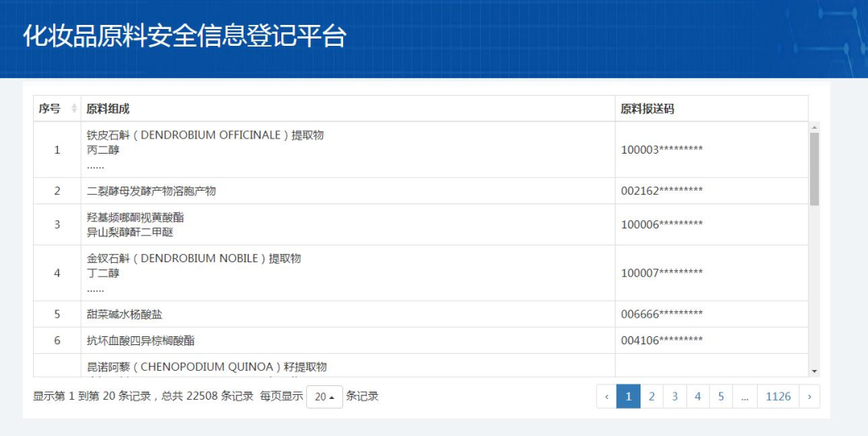Select row 2 二裂酵母发酵产物溶胞产物
The height and width of the screenshot is (436, 868).
(x=420, y=191)
